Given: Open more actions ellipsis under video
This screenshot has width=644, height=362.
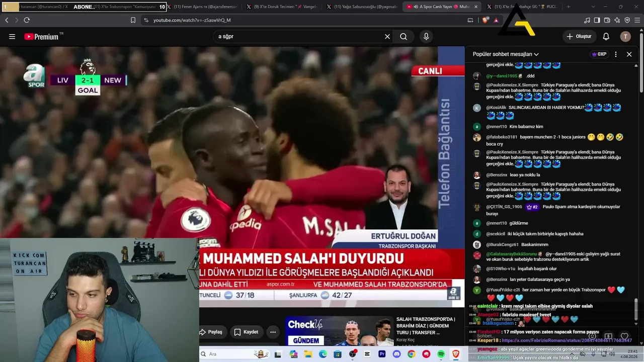Looking at the screenshot, I should tap(273, 332).
